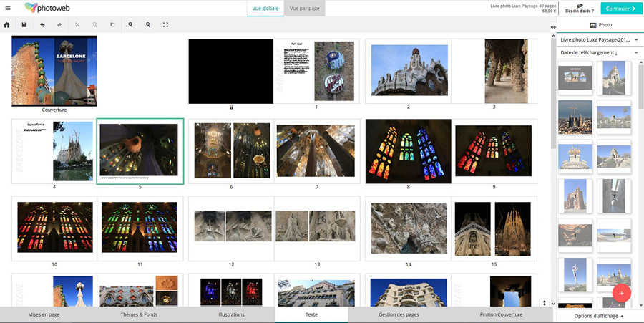Image resolution: width=644 pixels, height=323 pixels.
Task: Select page 9 stained glass thumbnail
Action: pos(494,151)
